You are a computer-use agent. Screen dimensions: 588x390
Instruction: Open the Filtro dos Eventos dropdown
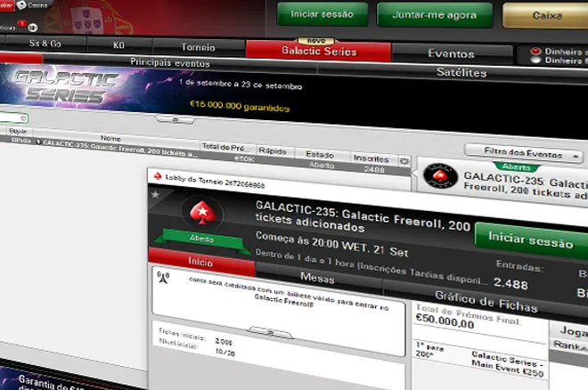[x=524, y=153]
